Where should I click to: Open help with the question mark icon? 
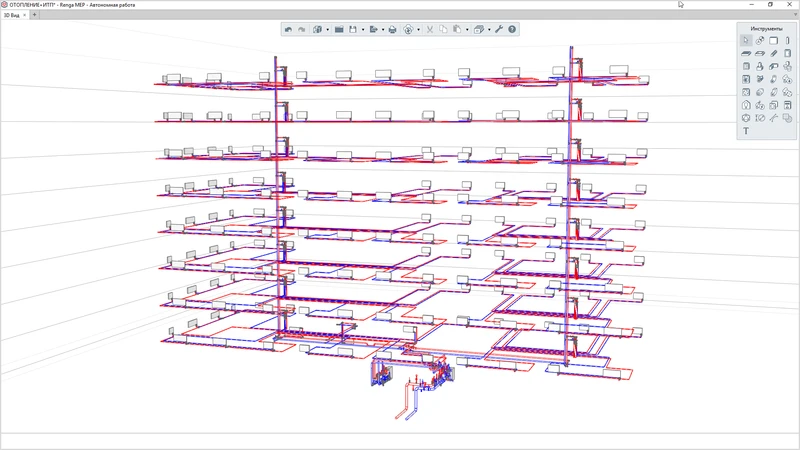[x=512, y=30]
